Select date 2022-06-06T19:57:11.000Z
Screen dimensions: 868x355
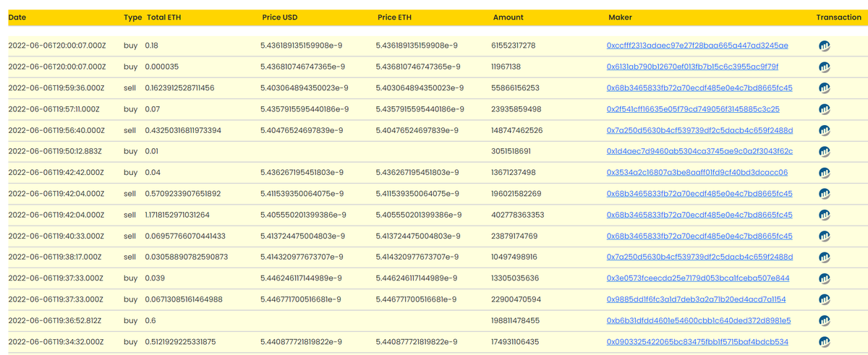[56, 109]
